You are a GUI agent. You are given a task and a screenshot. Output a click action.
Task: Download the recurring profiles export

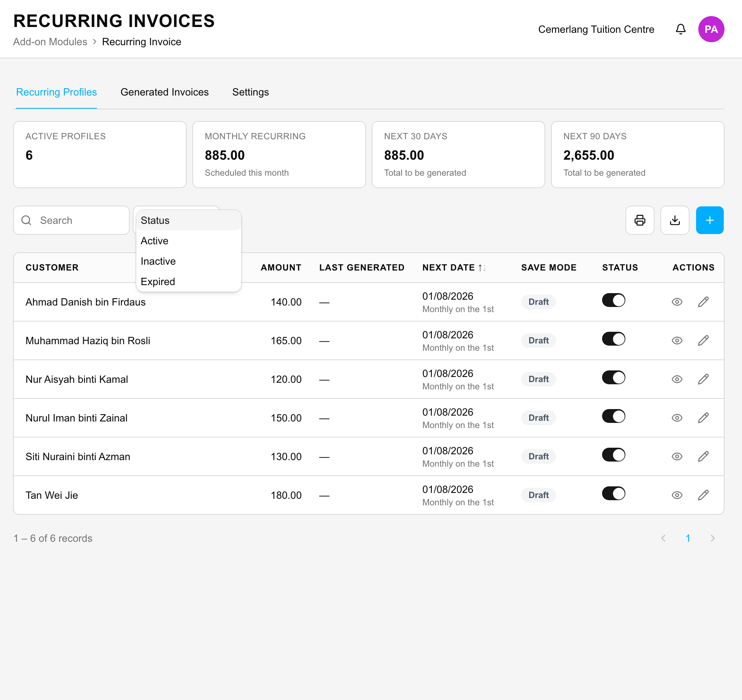675,220
